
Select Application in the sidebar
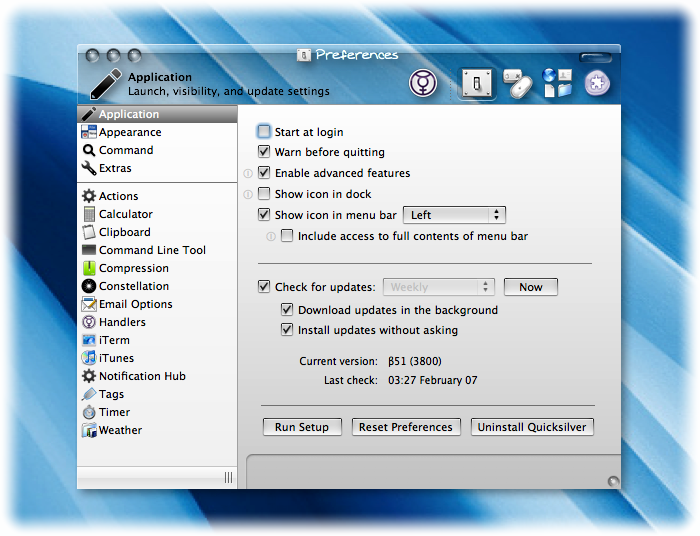[157, 114]
